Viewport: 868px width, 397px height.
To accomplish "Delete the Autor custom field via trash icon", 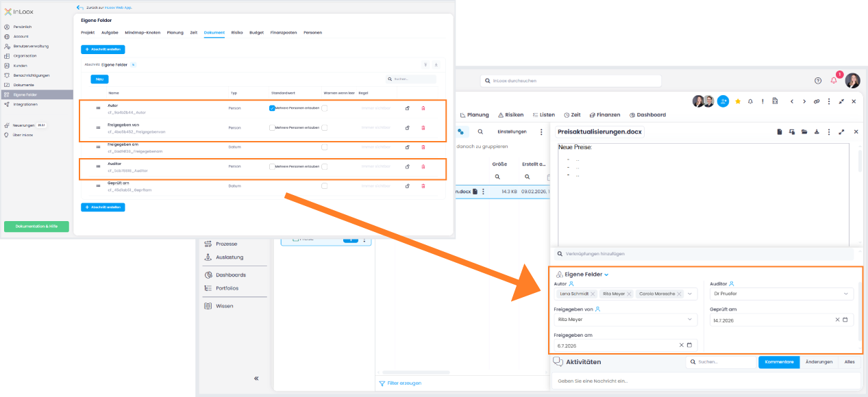I will pos(423,108).
